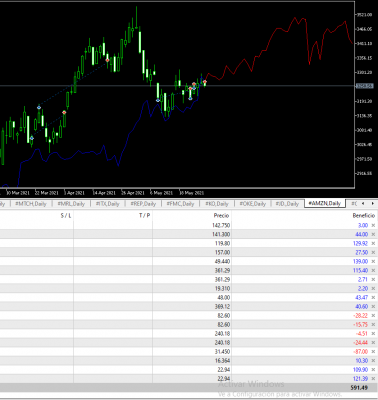This screenshot has width=378, height=400.
Task: Open the #OKE,Daily chart tab
Action: [x=253, y=204]
